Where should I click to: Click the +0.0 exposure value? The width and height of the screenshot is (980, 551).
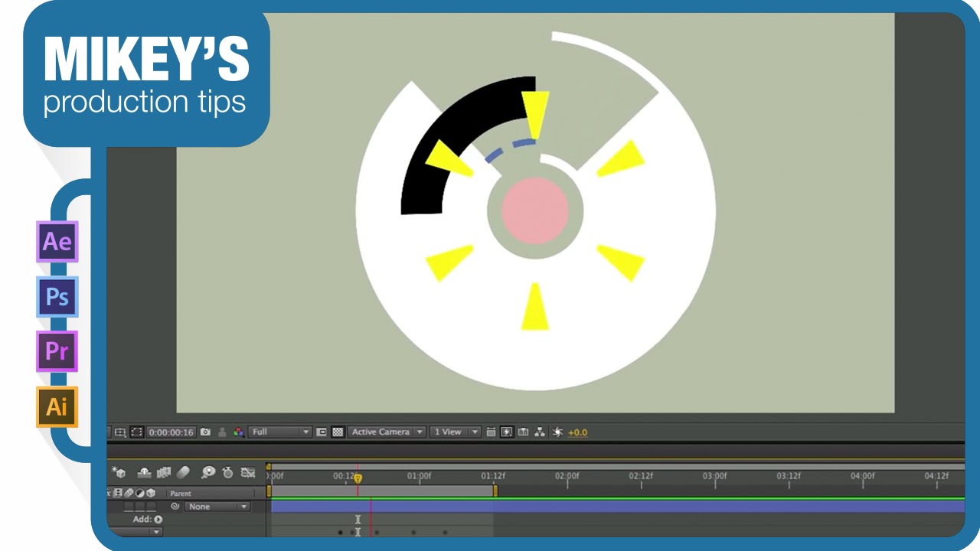(x=577, y=432)
